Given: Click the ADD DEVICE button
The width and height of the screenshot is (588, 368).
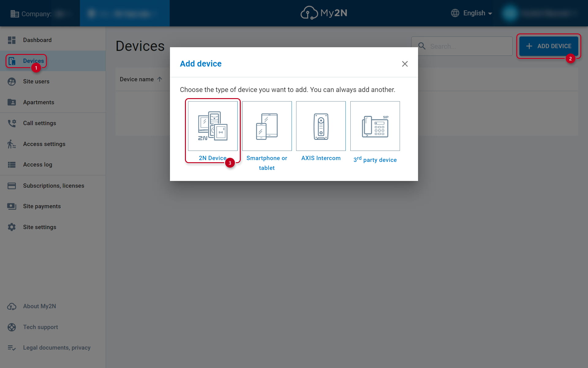Looking at the screenshot, I should coord(548,46).
